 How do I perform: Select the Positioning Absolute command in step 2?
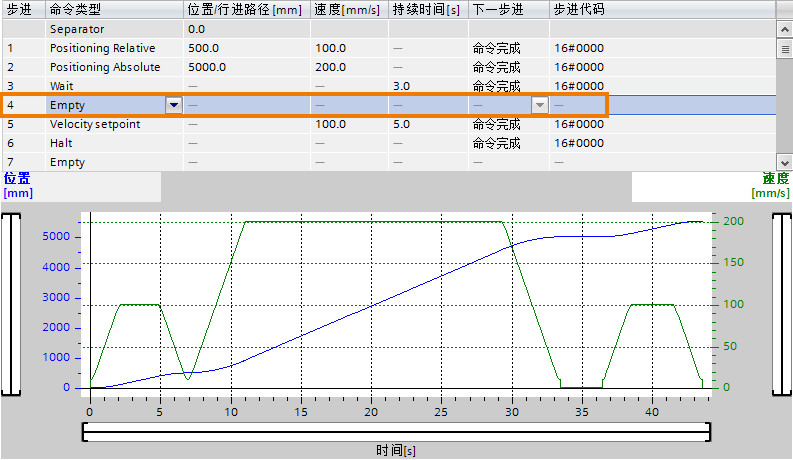click(105, 67)
